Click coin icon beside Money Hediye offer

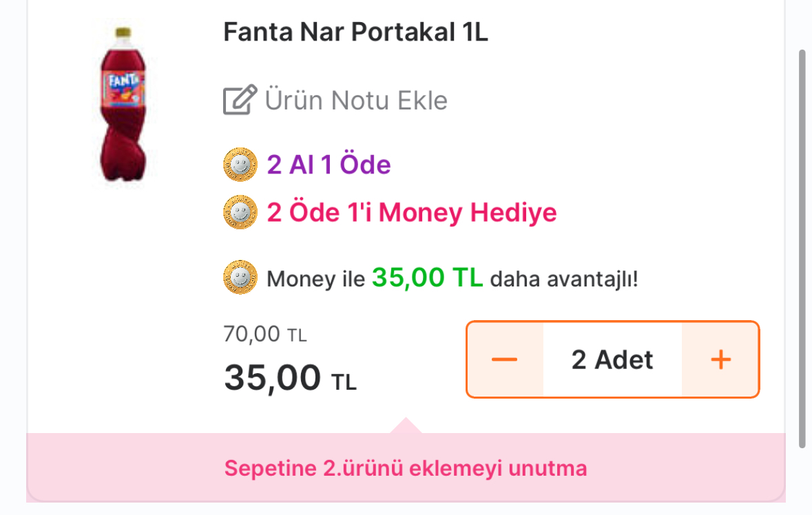[x=240, y=213]
